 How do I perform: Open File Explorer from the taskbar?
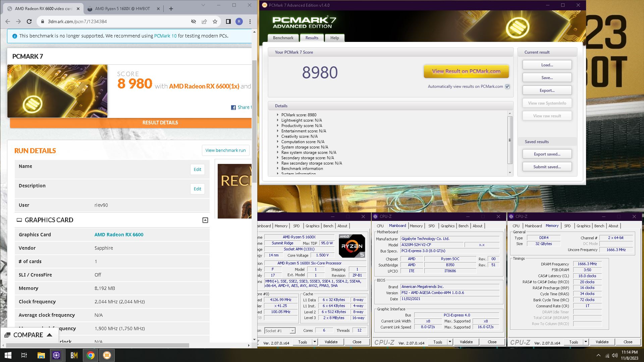point(41,355)
